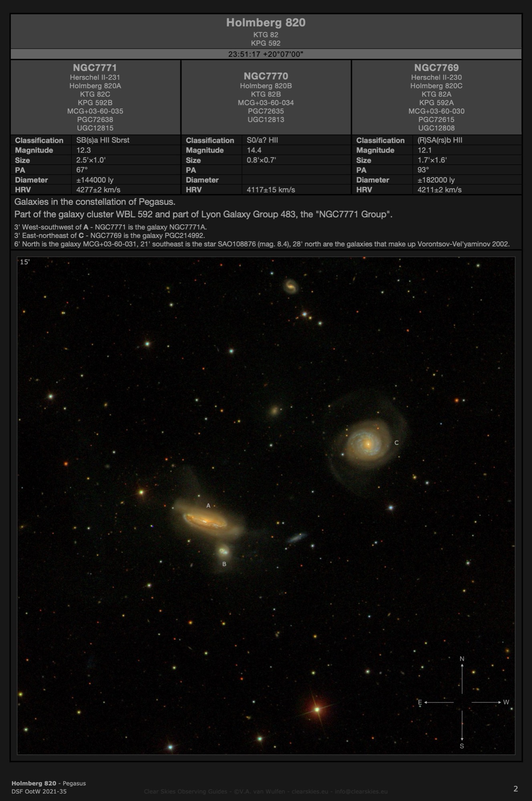Image resolution: width=532 pixels, height=801 pixels.
Task: Click footer text 'Holmberg 820 - Pegasus'
Action: (x=48, y=783)
